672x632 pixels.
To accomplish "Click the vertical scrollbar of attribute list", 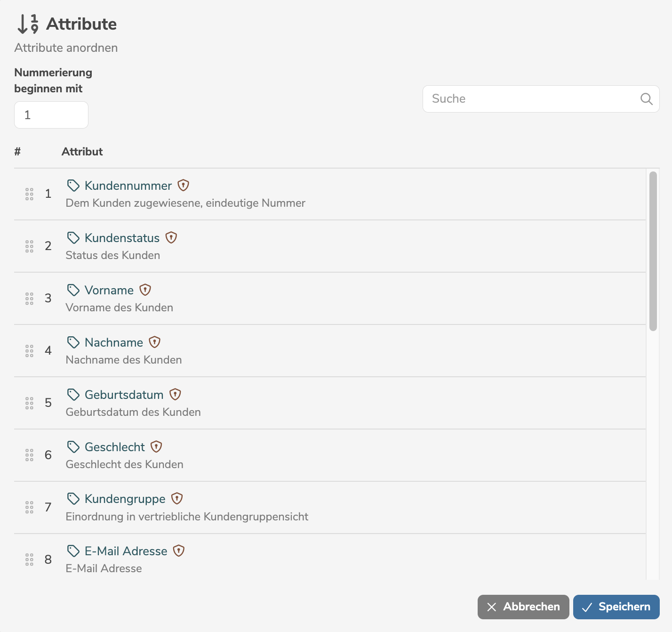I will [x=653, y=251].
